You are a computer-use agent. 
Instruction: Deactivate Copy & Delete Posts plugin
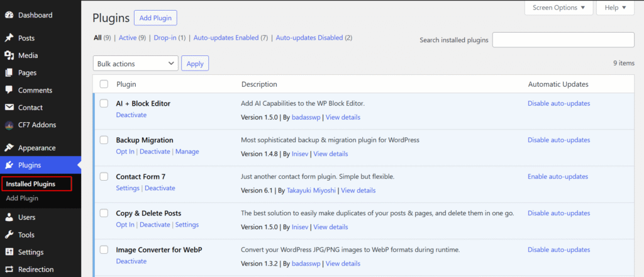tap(155, 225)
